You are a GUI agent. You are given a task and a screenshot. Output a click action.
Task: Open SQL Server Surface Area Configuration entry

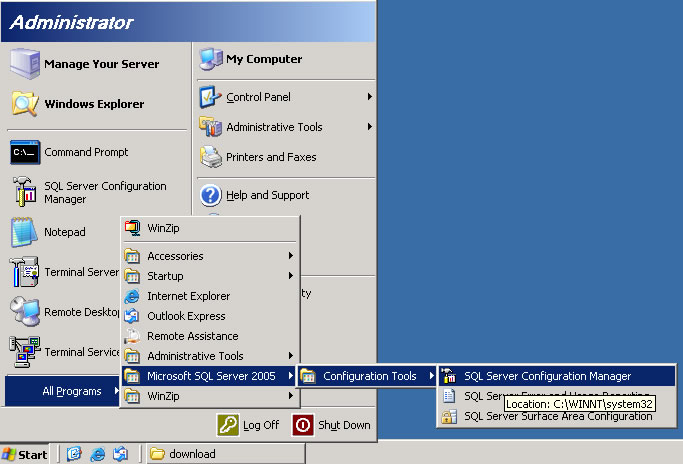[557, 417]
